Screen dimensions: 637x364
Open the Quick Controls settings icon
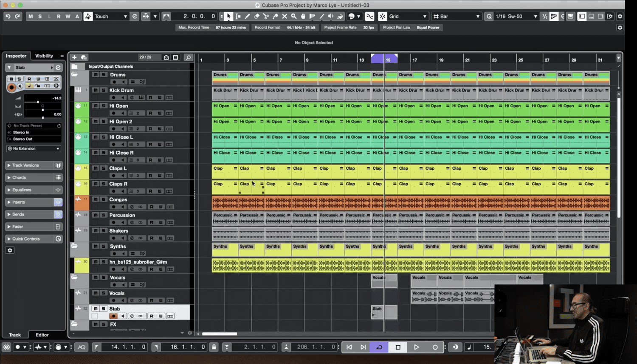pos(58,239)
